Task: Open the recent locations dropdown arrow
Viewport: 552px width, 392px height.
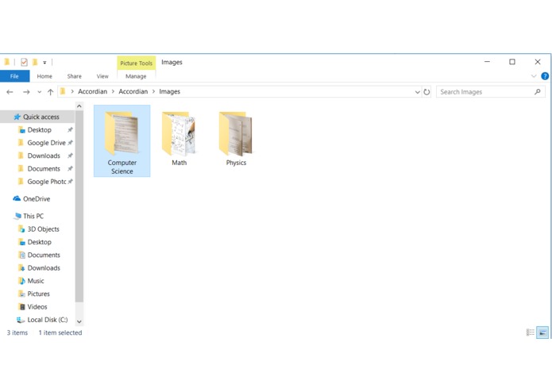Action: point(39,92)
